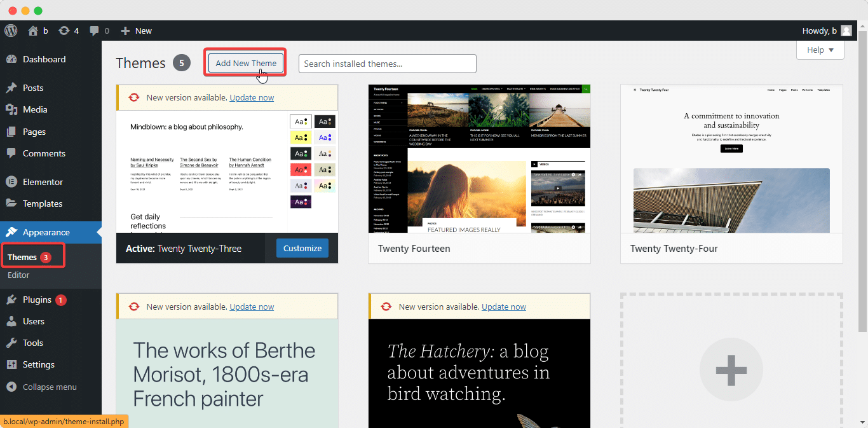868x428 pixels.
Task: Open comments bubble in admin bar
Action: click(100, 31)
